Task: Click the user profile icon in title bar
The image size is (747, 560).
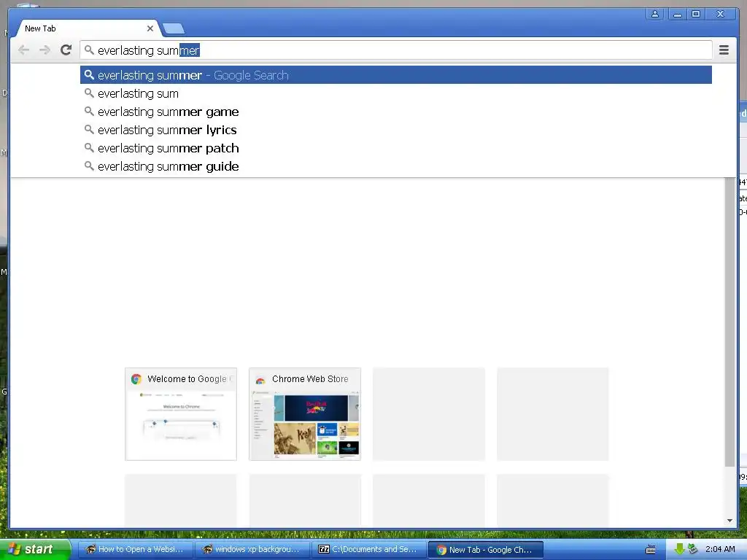Action: pyautogui.click(x=655, y=15)
